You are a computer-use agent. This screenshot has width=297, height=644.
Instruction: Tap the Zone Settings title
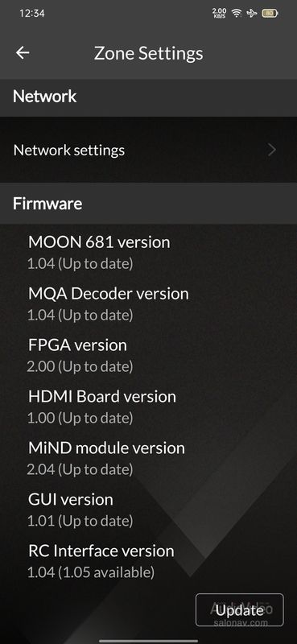148,53
